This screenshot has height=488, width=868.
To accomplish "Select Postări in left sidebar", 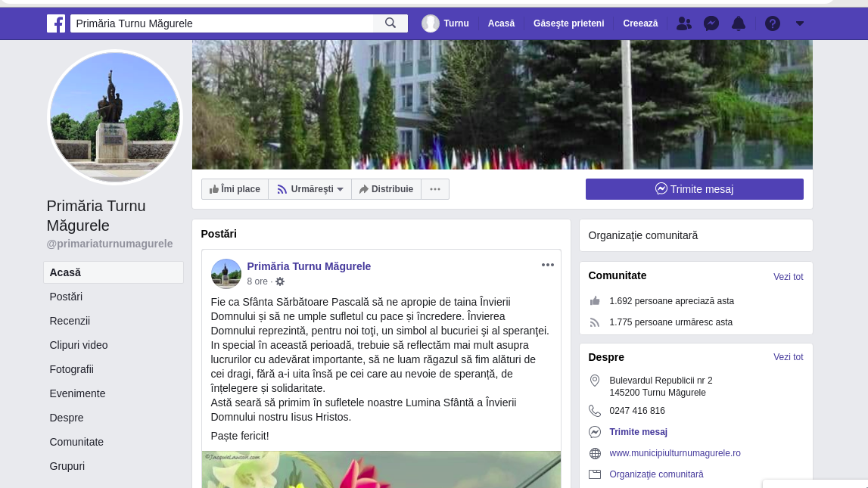I will (x=66, y=297).
